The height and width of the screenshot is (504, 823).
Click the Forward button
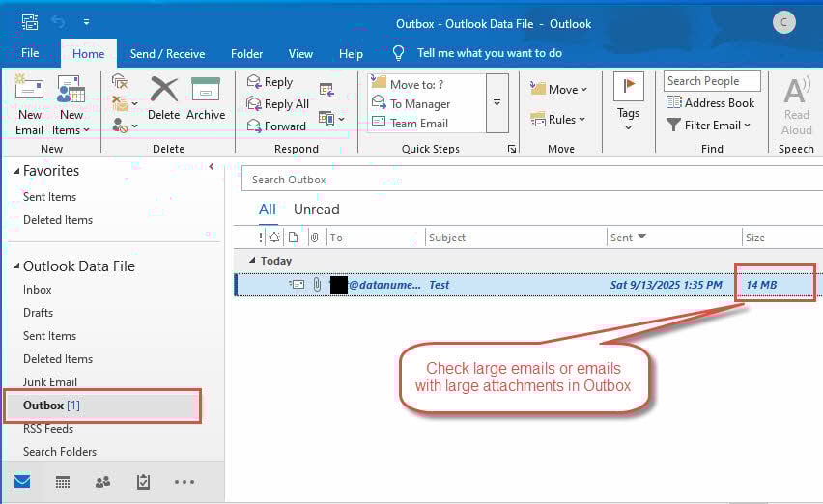coord(276,126)
